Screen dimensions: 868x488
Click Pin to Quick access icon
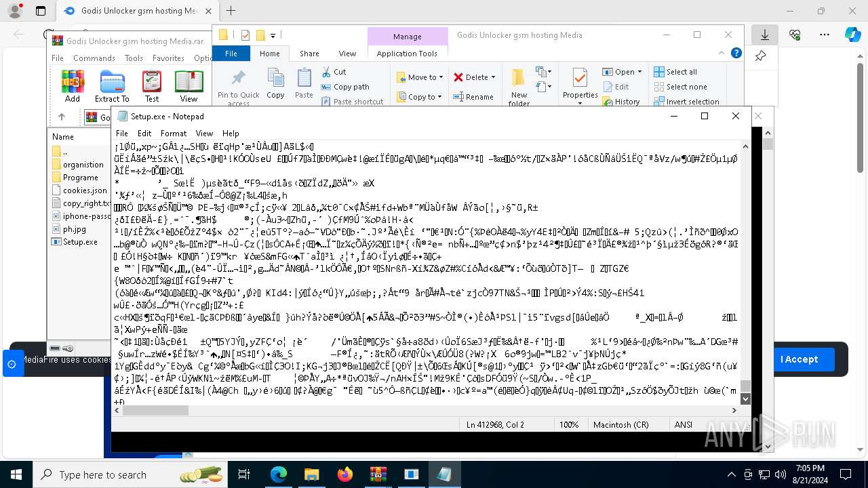click(238, 87)
